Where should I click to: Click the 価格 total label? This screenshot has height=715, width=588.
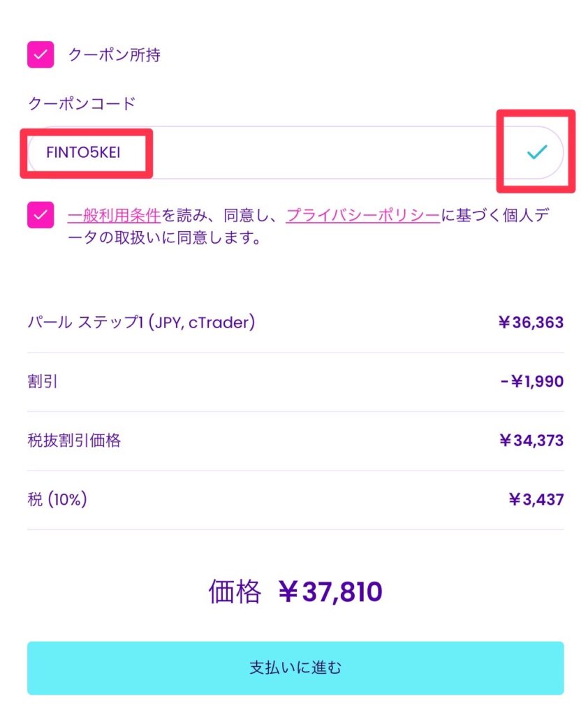point(235,592)
